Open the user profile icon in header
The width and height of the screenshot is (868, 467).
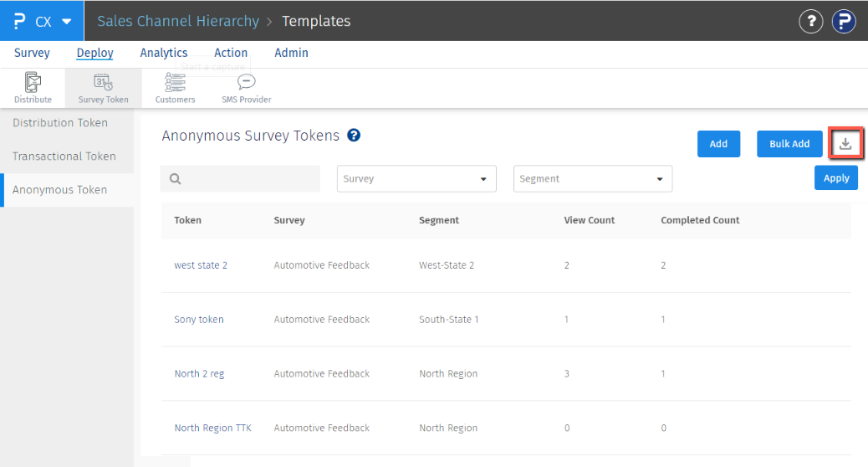tap(843, 21)
